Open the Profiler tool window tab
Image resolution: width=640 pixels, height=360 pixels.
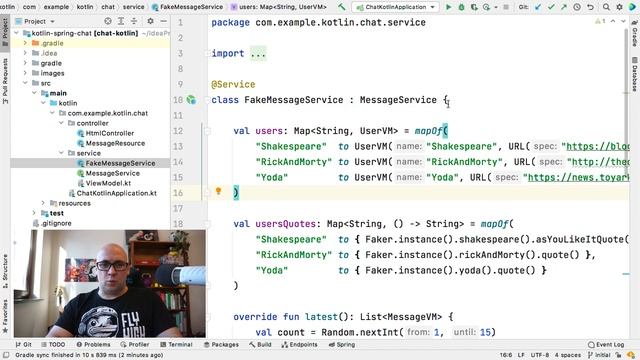(x=135, y=344)
